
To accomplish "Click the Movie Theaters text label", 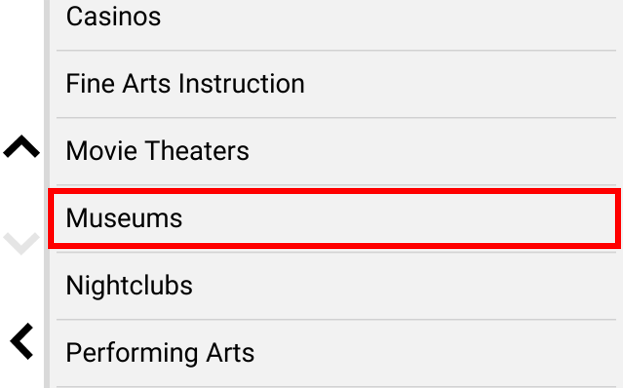I will [x=157, y=151].
